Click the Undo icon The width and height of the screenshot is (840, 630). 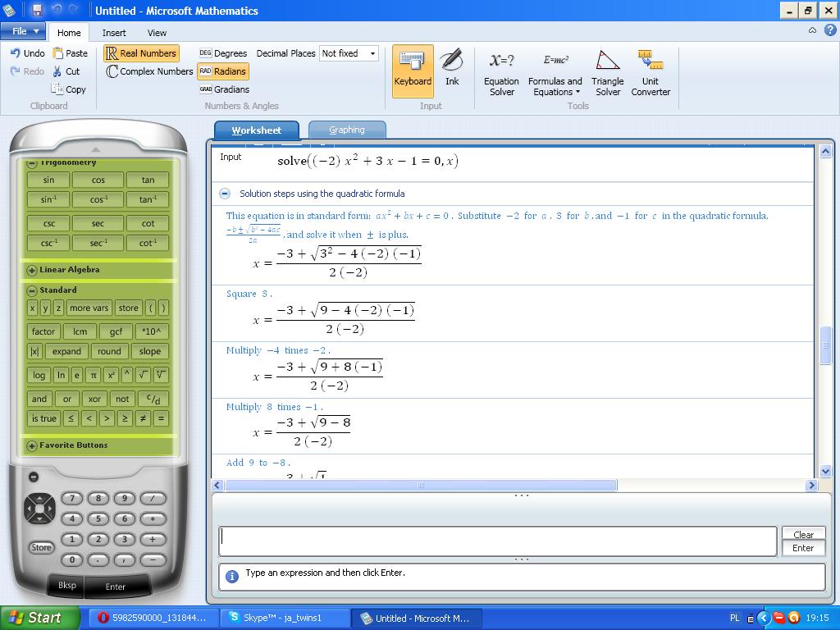click(x=27, y=53)
